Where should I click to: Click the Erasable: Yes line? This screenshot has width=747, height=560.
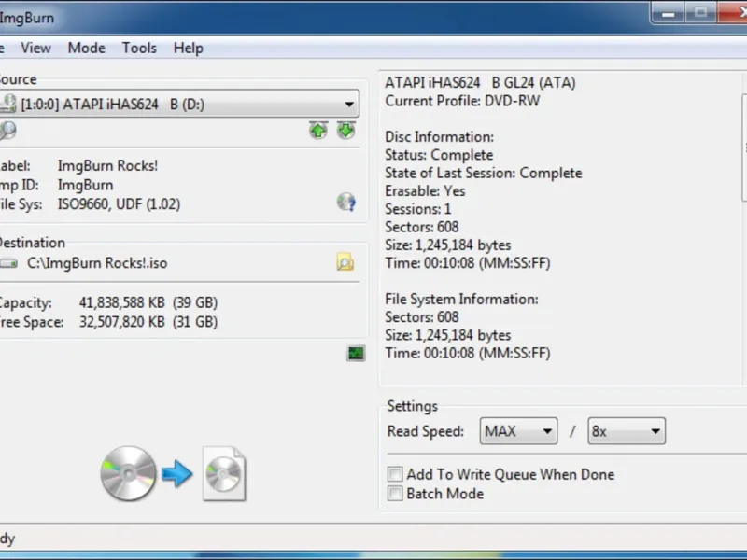click(x=425, y=191)
